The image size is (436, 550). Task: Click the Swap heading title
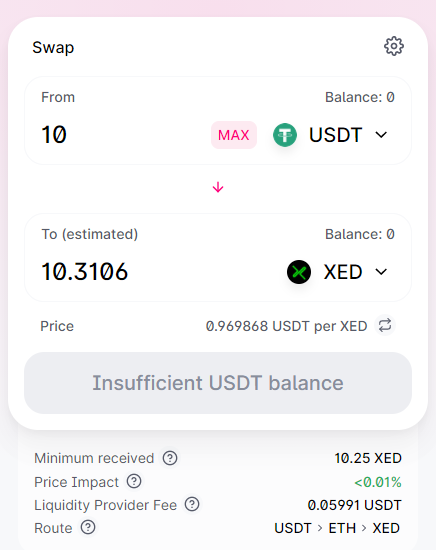click(x=53, y=48)
